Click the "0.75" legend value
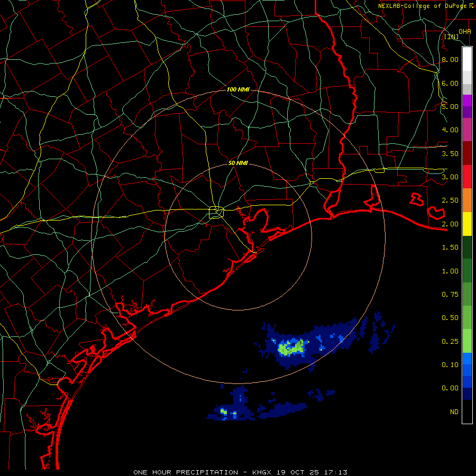Screen dimensions: 476x476 tap(450, 295)
